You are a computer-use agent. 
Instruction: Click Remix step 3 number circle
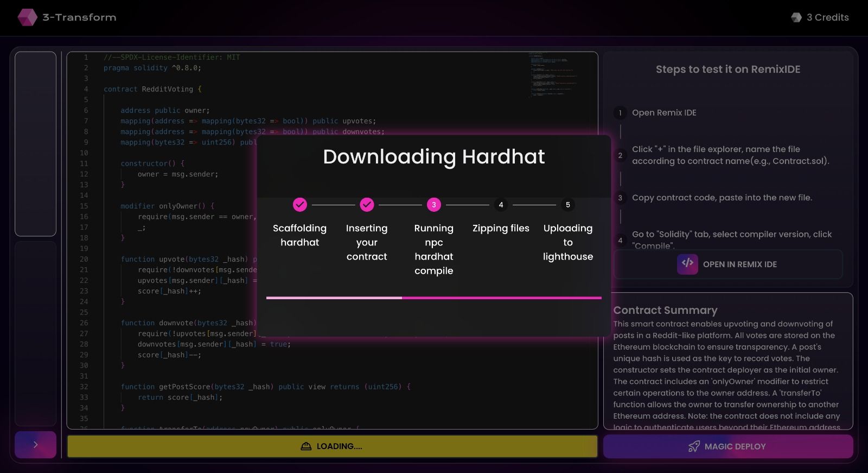(620, 198)
